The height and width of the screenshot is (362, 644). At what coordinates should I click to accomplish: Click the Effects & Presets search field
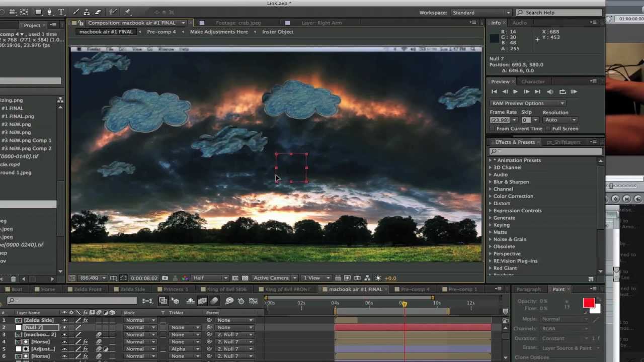545,151
